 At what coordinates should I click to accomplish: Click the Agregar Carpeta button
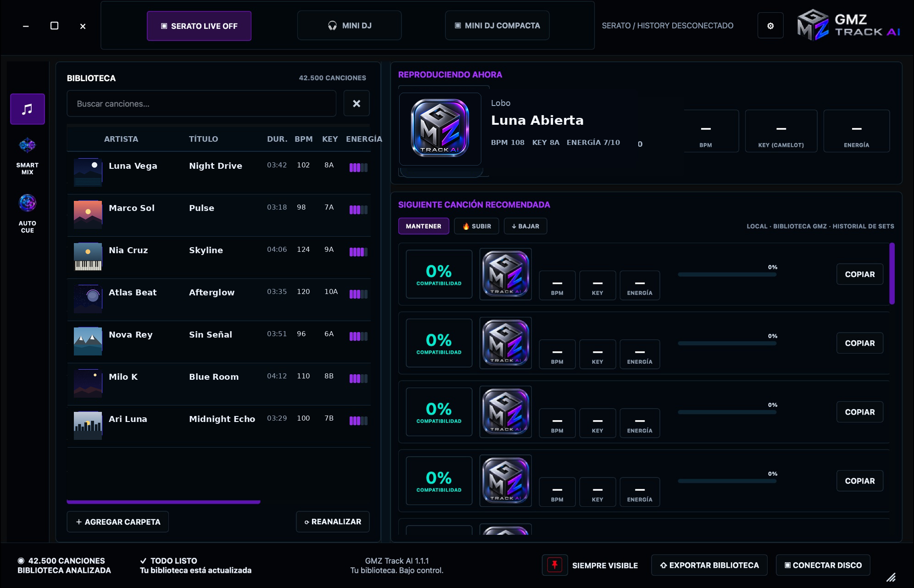point(118,522)
